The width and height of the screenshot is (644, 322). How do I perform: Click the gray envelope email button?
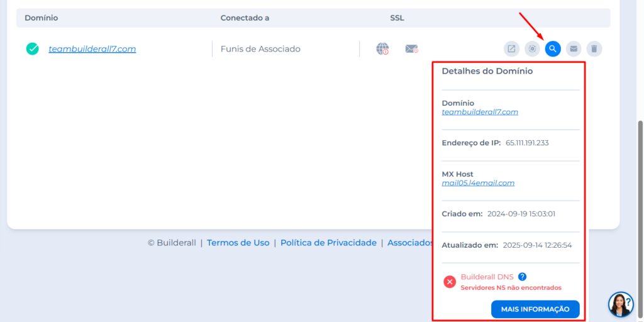coord(573,48)
